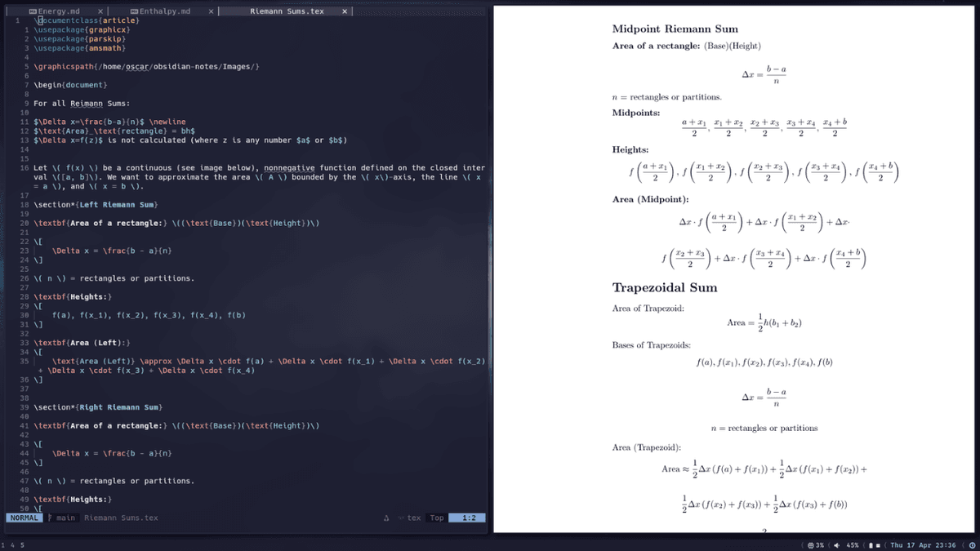Close the Enthalpy.md buffer tab
The height and width of the screenshot is (551, 980).
click(211, 11)
